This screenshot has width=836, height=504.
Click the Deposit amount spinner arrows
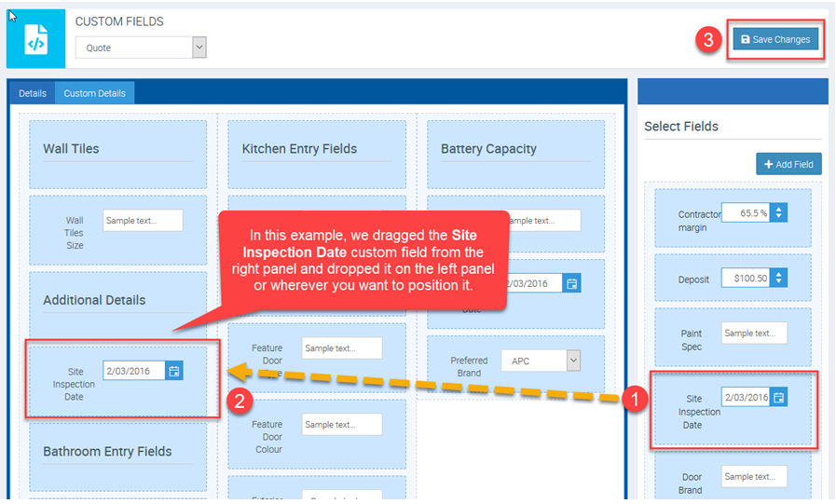point(779,278)
